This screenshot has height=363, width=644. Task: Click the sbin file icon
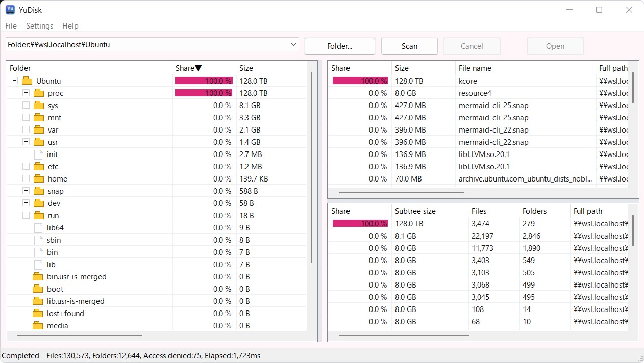coord(38,240)
